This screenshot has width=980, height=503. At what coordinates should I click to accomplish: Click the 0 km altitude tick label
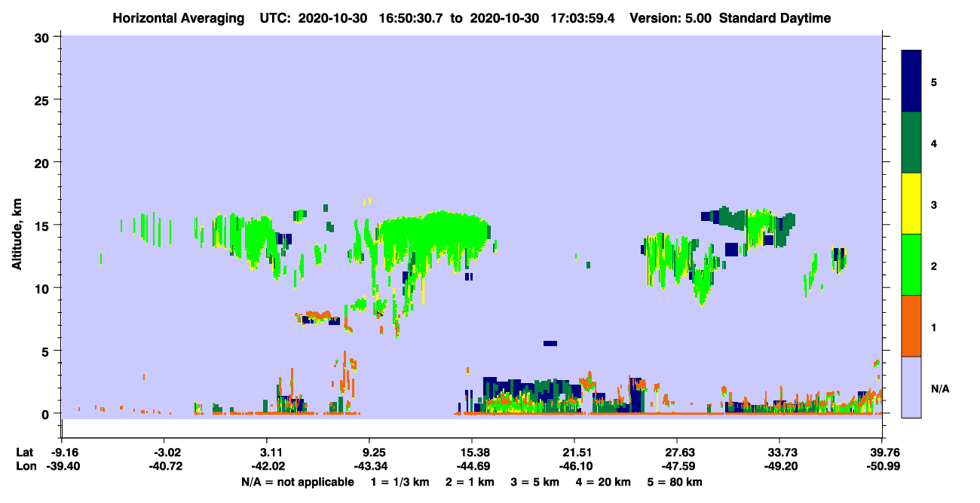[x=47, y=413]
